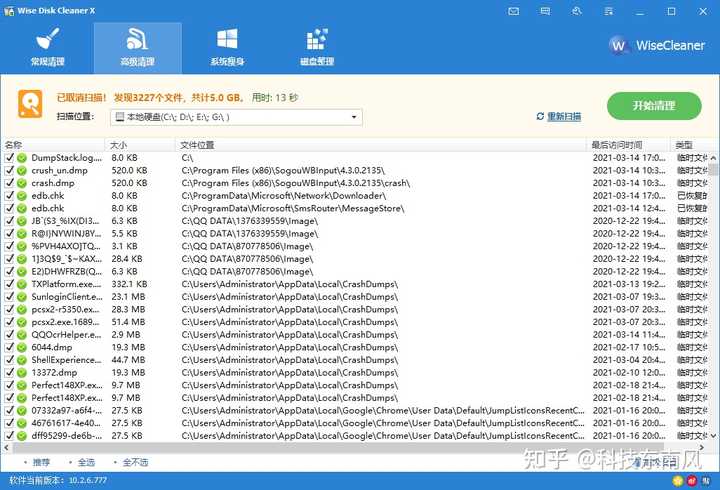The height and width of the screenshot is (490, 720).
Task: Sort by the 名称 column header
Action: click(x=53, y=145)
